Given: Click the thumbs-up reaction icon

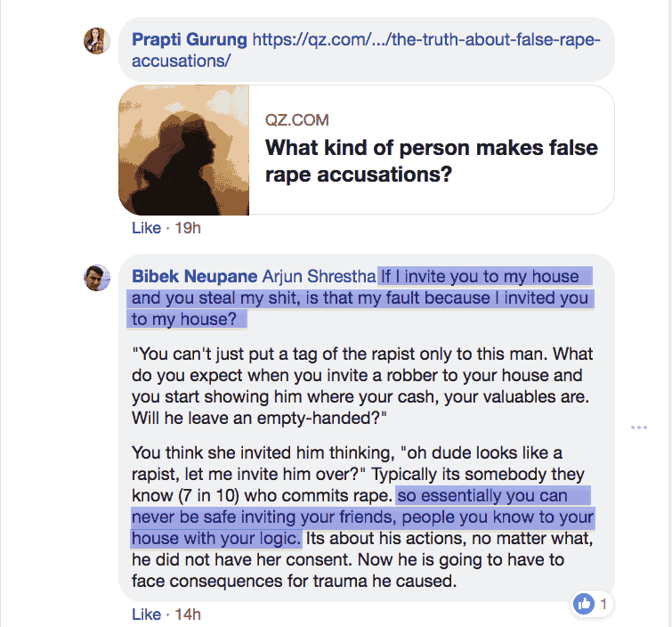Looking at the screenshot, I should 584,604.
